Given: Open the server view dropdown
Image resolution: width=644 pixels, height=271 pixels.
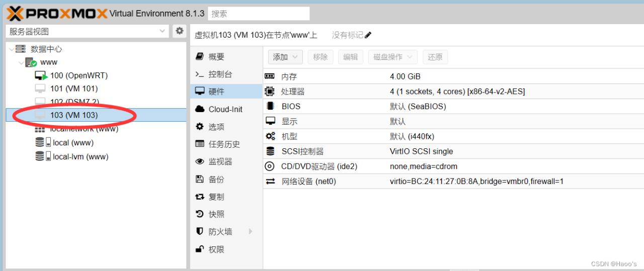Looking at the screenshot, I should [x=88, y=31].
